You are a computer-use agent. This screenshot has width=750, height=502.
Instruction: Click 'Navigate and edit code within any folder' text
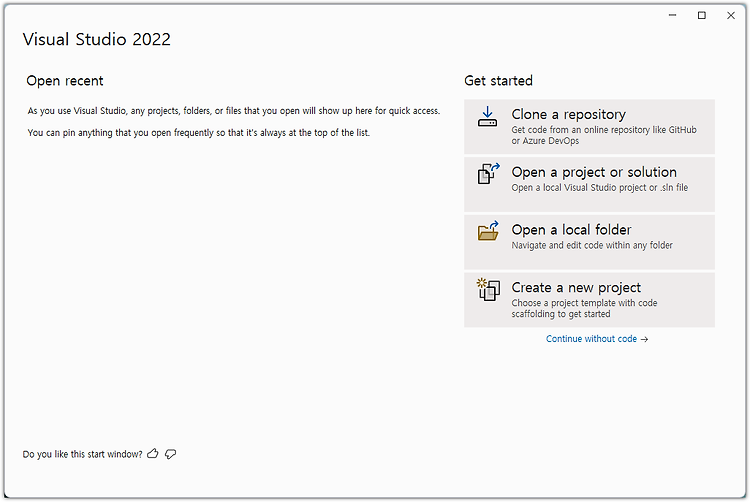[592, 245]
